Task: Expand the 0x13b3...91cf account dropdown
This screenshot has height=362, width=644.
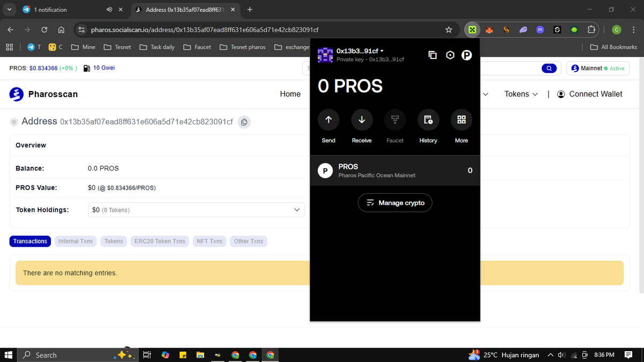Action: (x=360, y=50)
